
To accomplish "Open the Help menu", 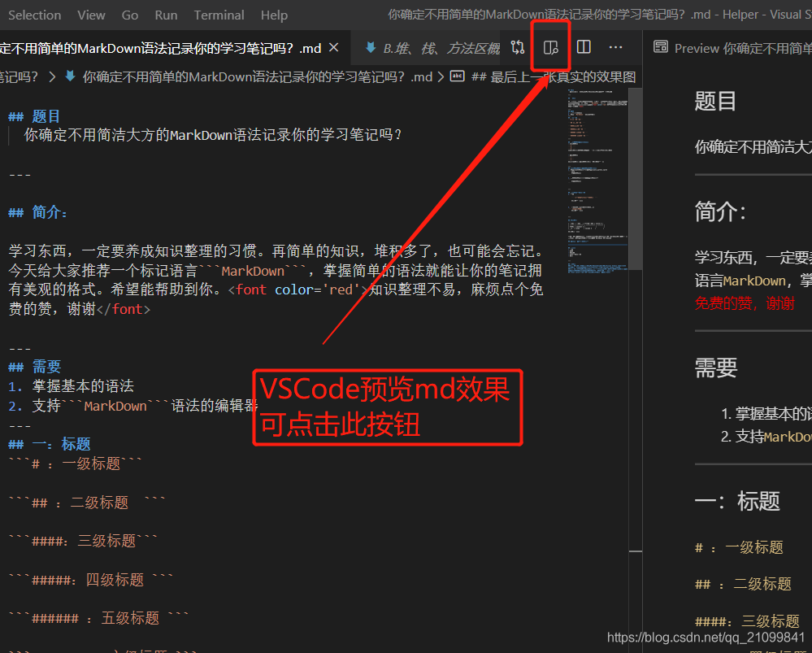I will [274, 15].
